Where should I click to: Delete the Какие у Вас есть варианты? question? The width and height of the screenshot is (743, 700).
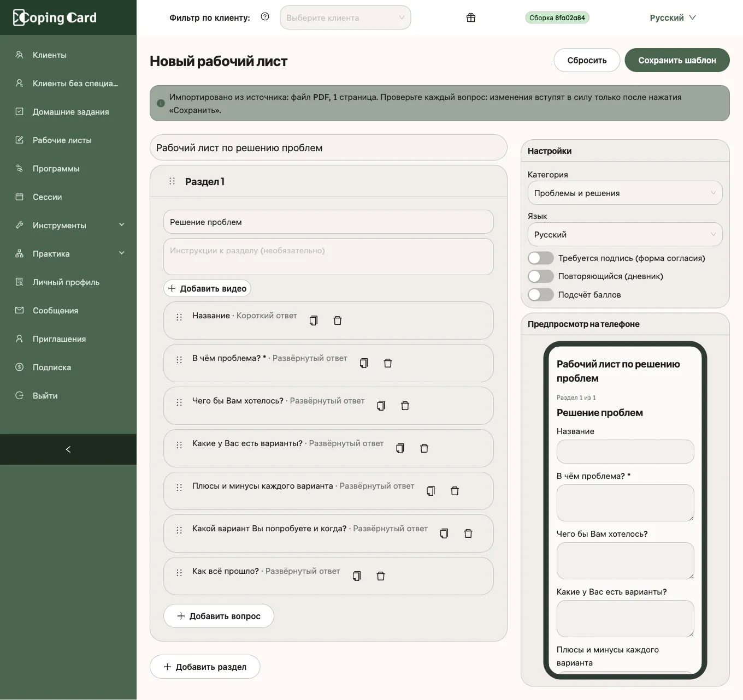click(x=424, y=448)
